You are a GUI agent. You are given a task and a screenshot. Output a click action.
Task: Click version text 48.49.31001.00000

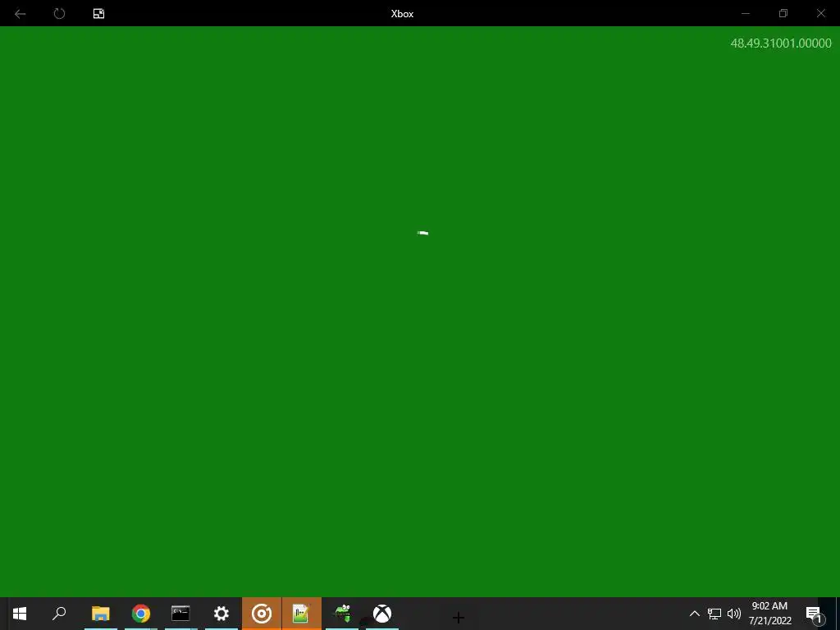[x=781, y=43]
